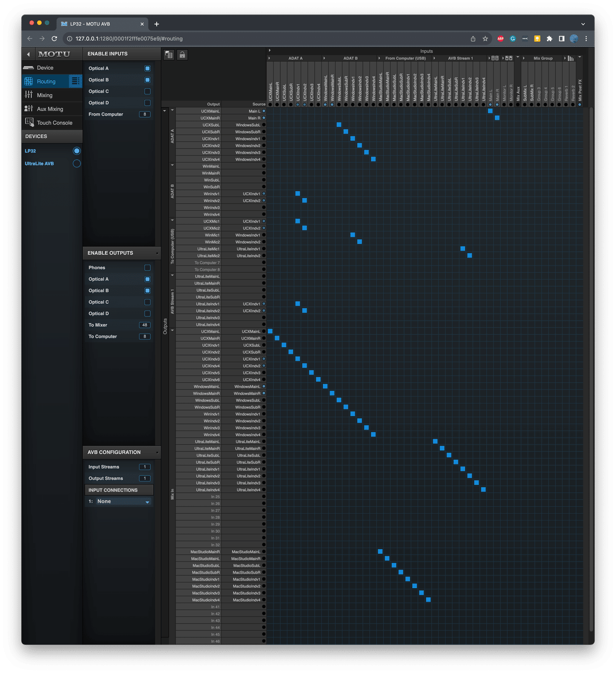616x673 pixels.
Task: Select the LP32 - MOTU AVB browser tab
Action: click(103, 24)
